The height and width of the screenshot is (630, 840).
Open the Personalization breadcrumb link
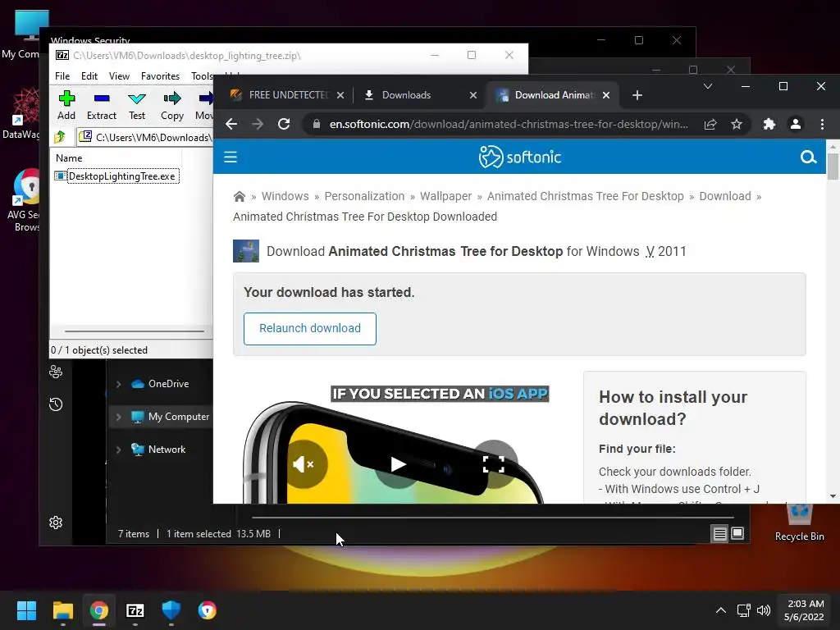click(x=364, y=196)
